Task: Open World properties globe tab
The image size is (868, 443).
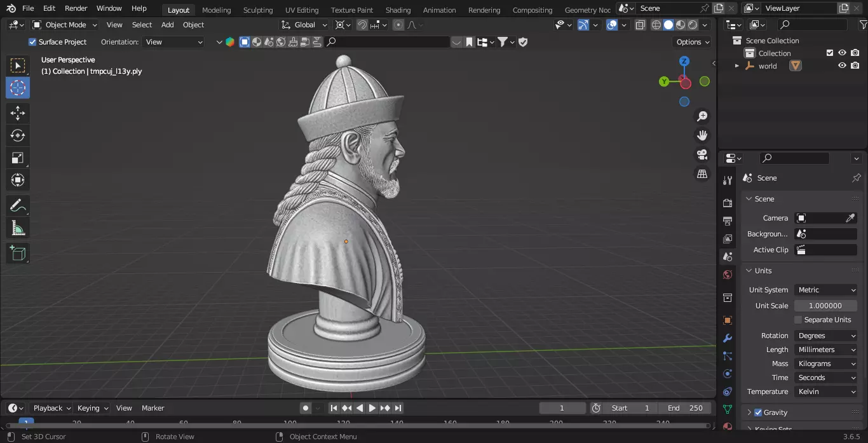Action: [728, 275]
